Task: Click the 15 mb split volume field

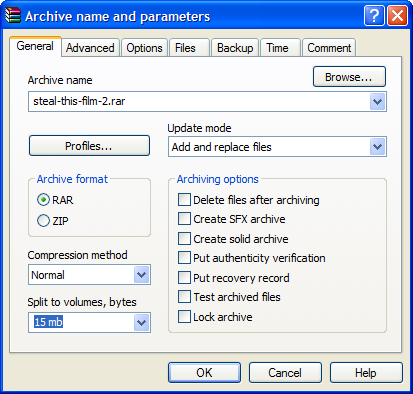Action: pos(89,322)
